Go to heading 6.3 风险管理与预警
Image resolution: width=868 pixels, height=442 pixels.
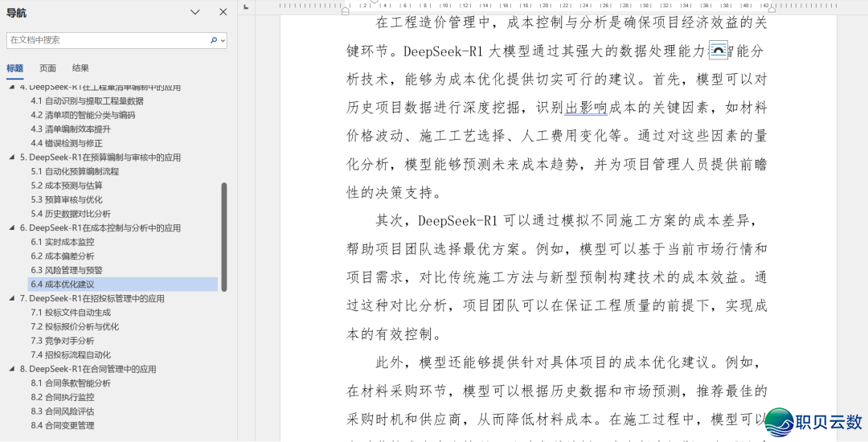[67, 270]
